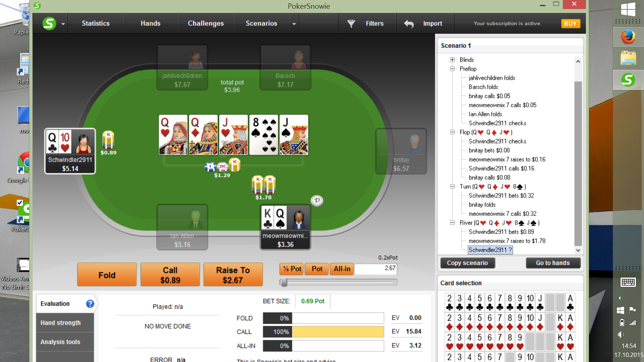644x362 pixels.
Task: Click the raise amount input field
Action: pyautogui.click(x=376, y=268)
